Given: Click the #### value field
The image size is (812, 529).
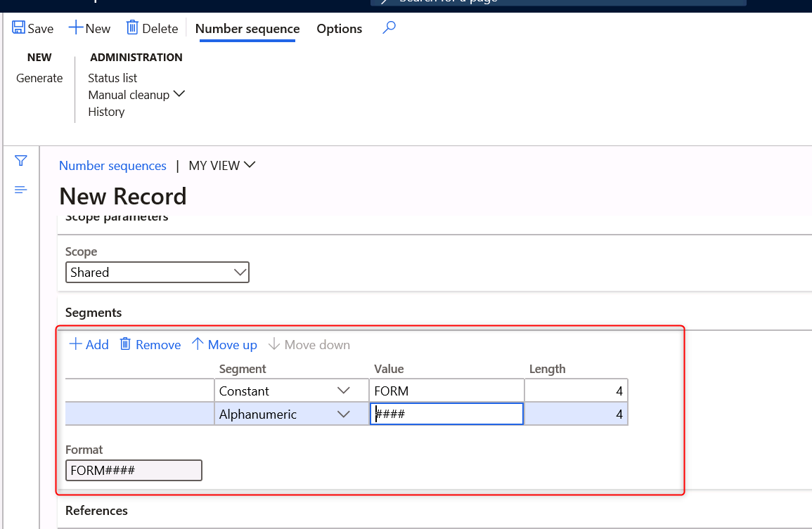Looking at the screenshot, I should 446,414.
